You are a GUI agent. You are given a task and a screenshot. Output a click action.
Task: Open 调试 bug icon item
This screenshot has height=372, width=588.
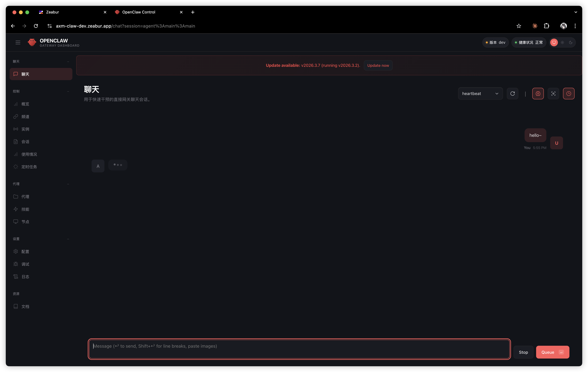(x=25, y=264)
